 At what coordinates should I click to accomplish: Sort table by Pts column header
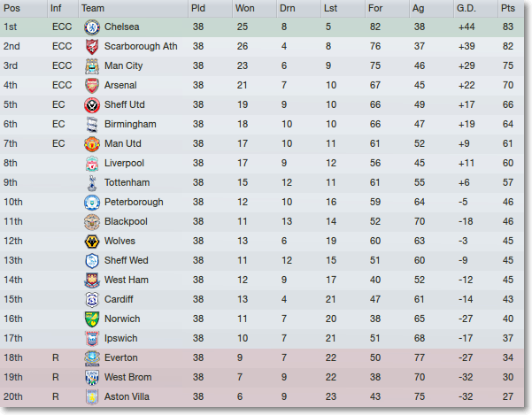coord(508,8)
